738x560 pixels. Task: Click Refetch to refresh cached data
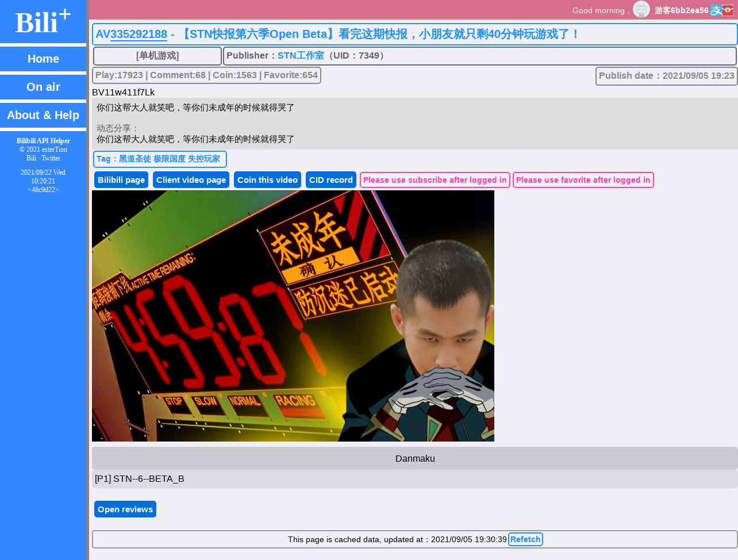(525, 539)
